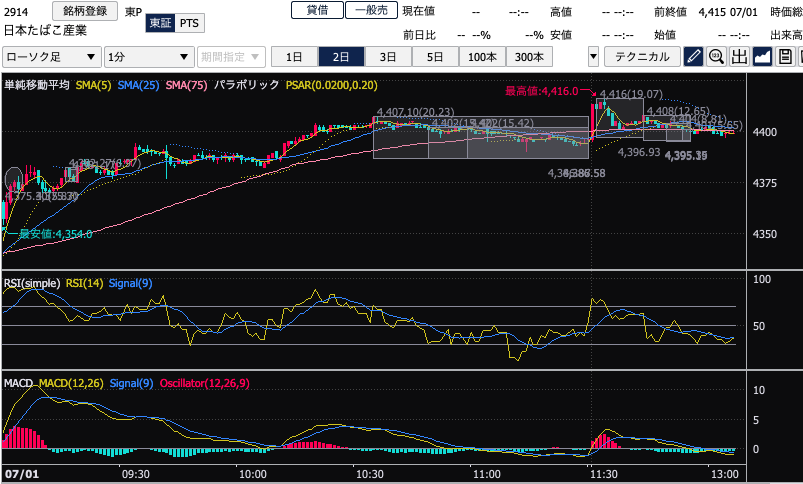
Task: Click the save chart settings icon
Action: pos(784,57)
